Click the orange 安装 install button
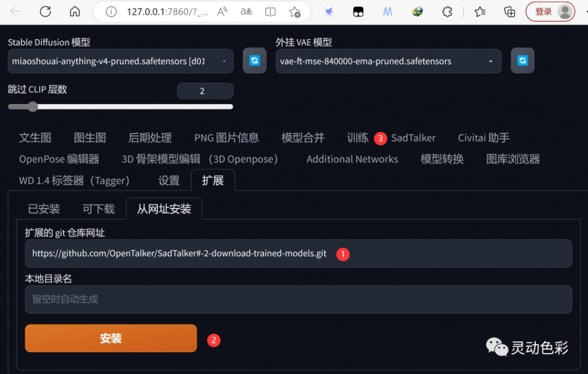Image resolution: width=588 pixels, height=374 pixels. [x=111, y=338]
